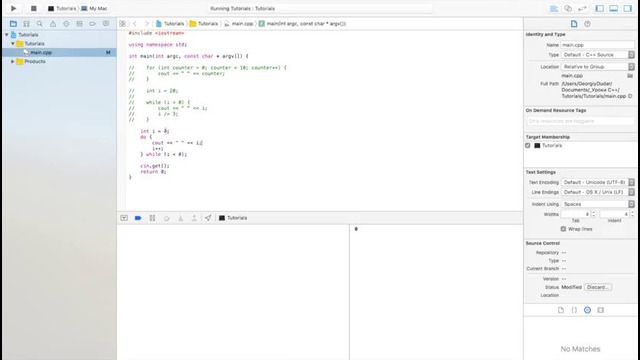Click the Tab width stepper
The height and width of the screenshot is (360, 640).
(x=594, y=214)
